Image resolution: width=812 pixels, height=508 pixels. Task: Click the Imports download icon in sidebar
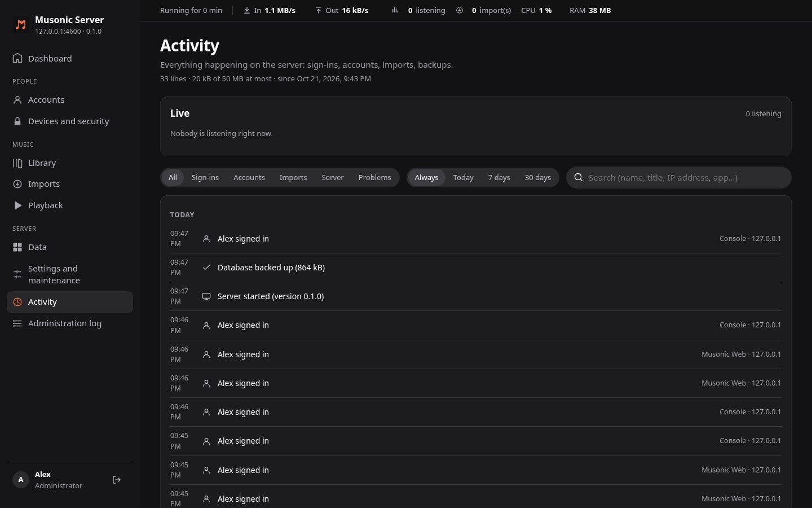point(17,184)
